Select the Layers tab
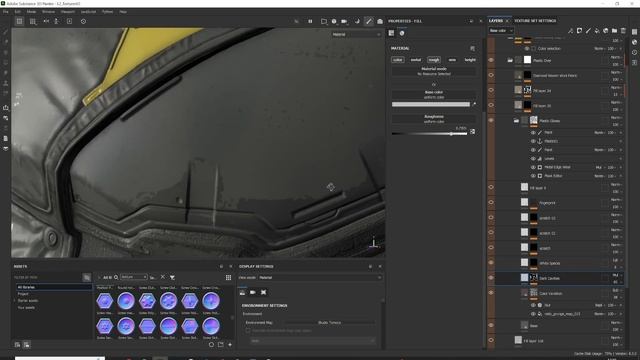The width and height of the screenshot is (640, 360). 496,21
